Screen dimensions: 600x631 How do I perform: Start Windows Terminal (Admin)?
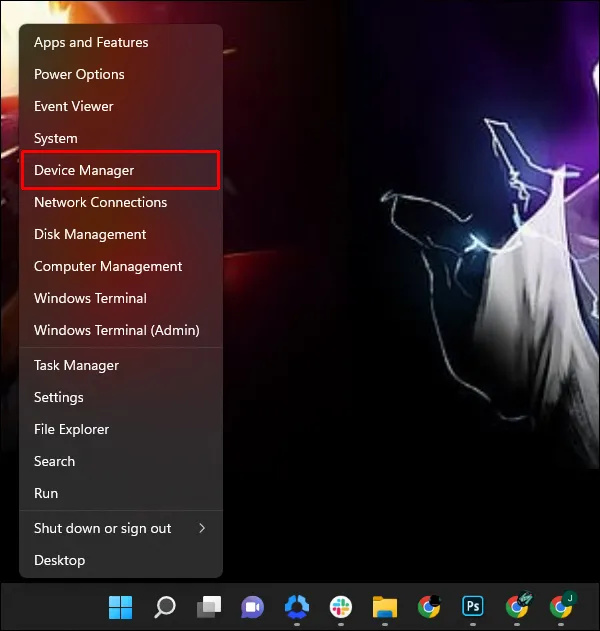tap(121, 330)
